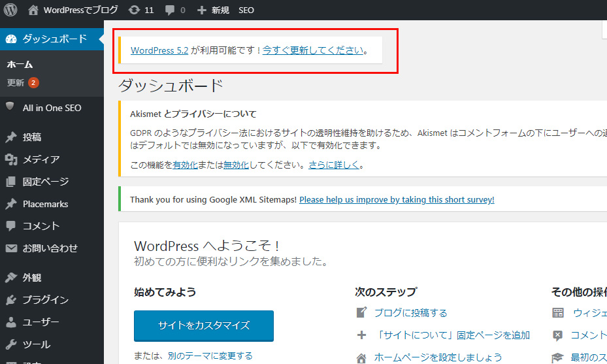This screenshot has width=607, height=364.
Task: Click 別のテーマに変更する link
Action: [210, 356]
